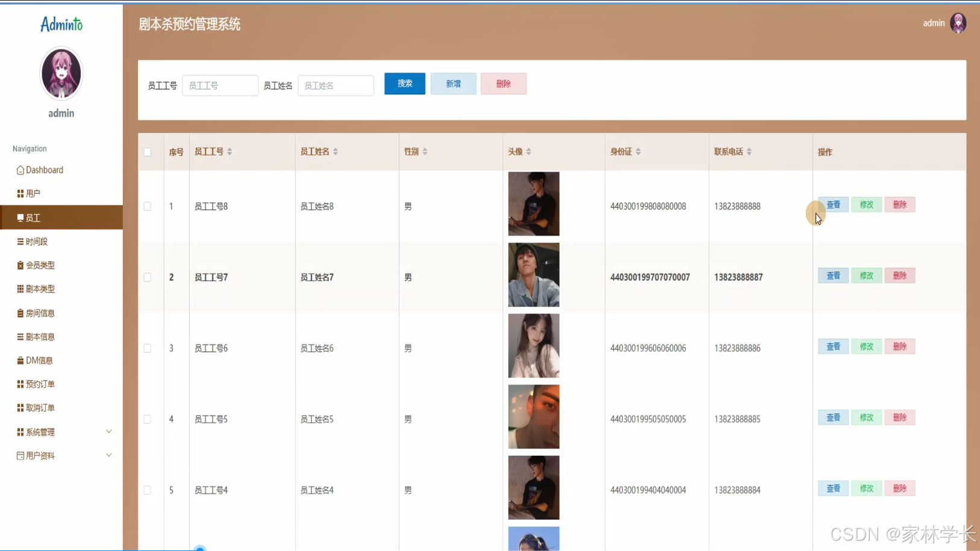Click the 系统管理 grid icon

pyautogui.click(x=20, y=432)
